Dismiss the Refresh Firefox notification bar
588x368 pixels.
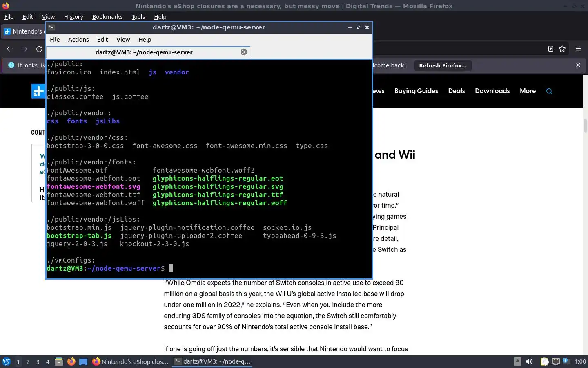(x=578, y=65)
